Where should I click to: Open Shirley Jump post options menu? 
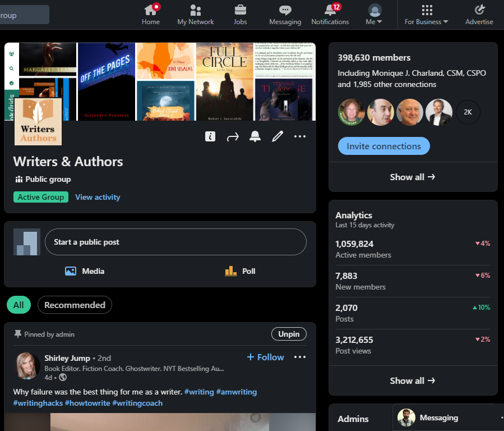300,357
